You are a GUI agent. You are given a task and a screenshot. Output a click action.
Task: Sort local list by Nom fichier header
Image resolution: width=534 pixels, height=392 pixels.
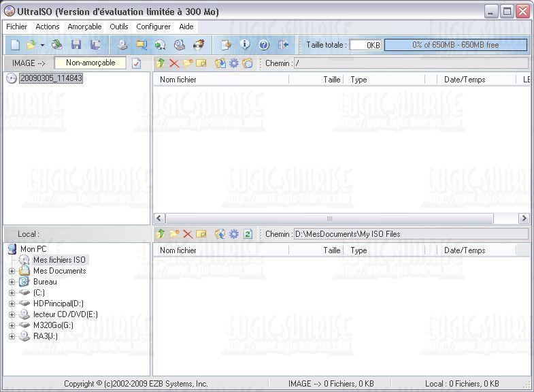[221, 250]
